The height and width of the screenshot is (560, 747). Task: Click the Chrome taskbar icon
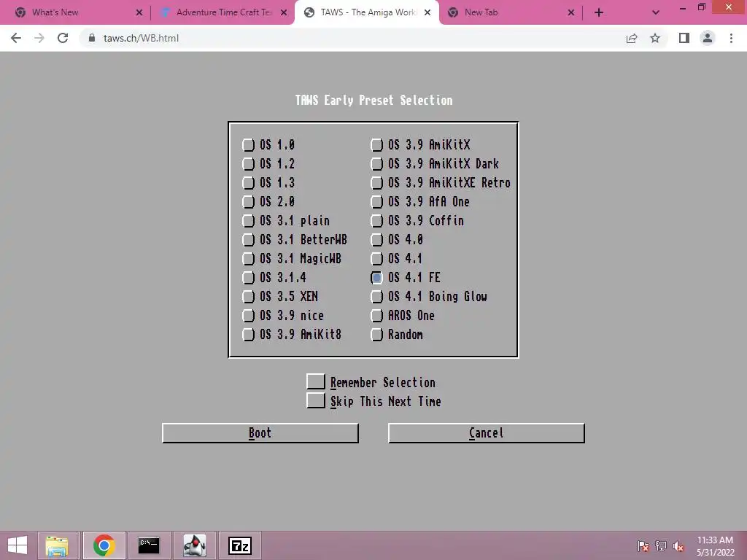[x=104, y=545]
